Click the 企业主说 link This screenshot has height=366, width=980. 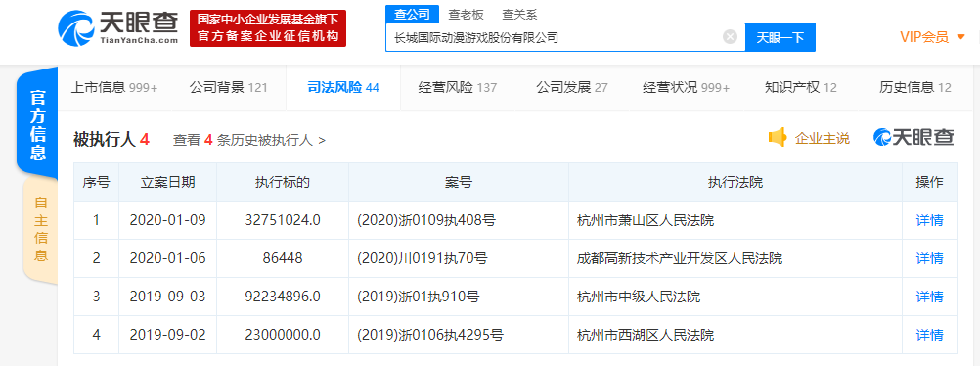point(822,139)
